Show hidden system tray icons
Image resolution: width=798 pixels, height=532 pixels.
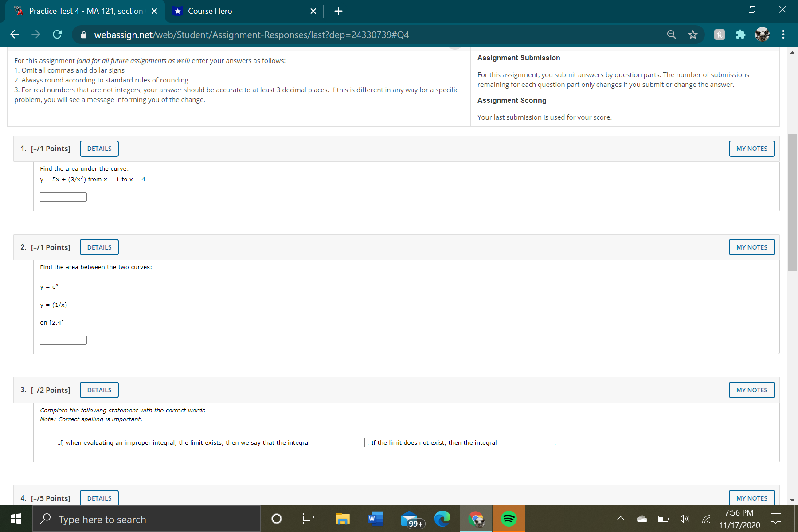[621, 519]
